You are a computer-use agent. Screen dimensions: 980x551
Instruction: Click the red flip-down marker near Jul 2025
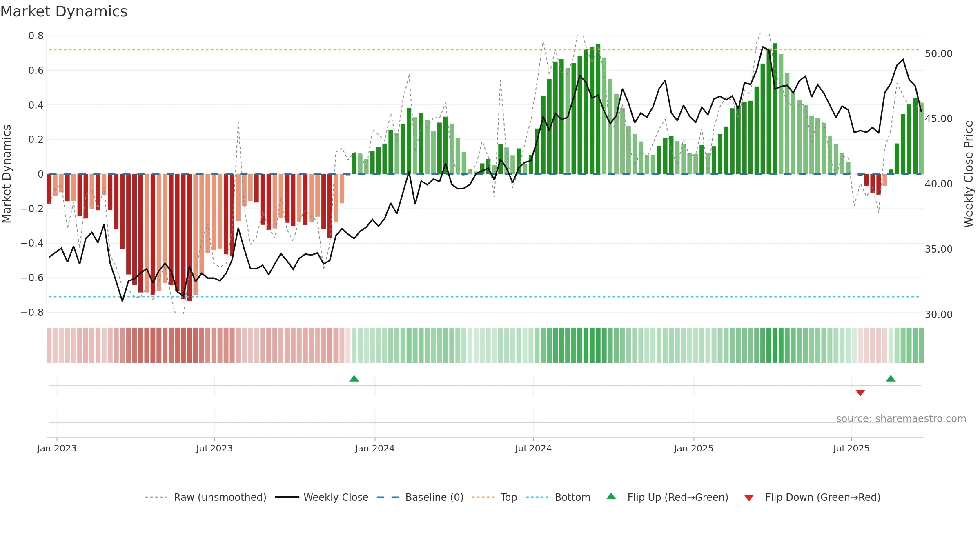click(x=860, y=393)
